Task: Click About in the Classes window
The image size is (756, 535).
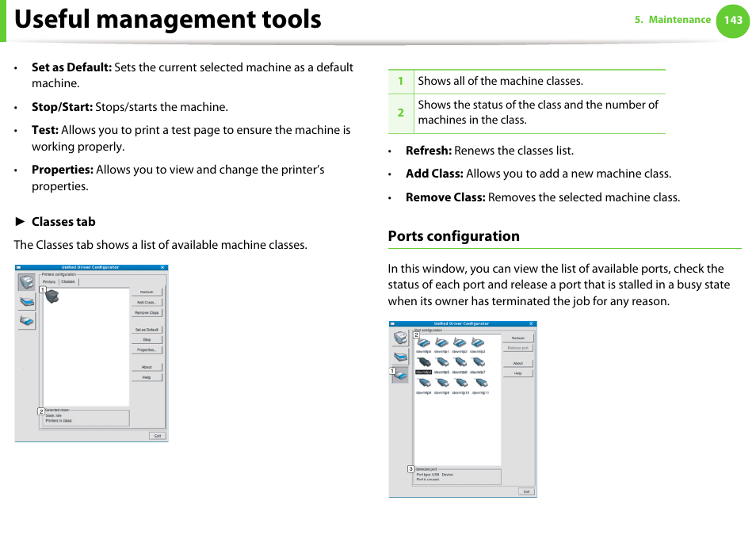Action: point(147,367)
